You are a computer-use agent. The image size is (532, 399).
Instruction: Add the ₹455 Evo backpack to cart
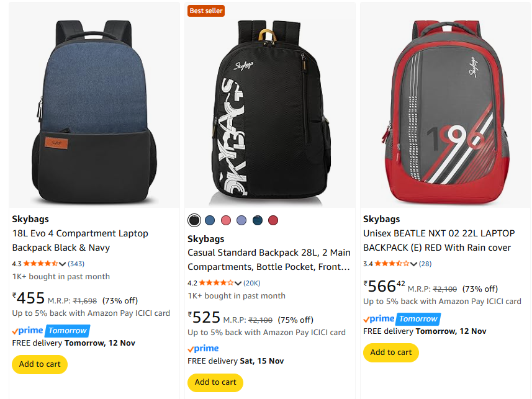point(40,364)
